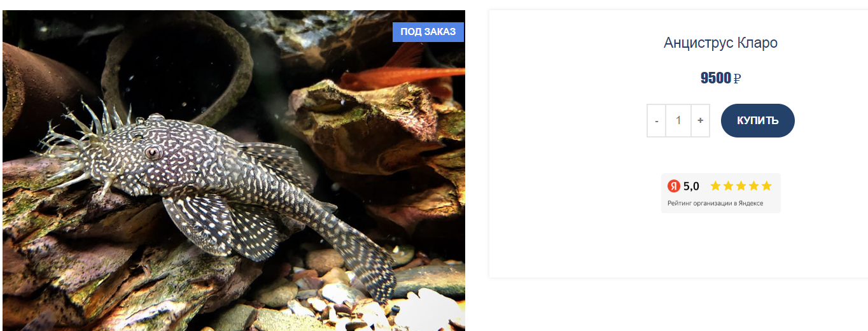Click the ruble currency sign by the price
Image resolution: width=868 pixels, height=331 pixels.
tap(738, 79)
